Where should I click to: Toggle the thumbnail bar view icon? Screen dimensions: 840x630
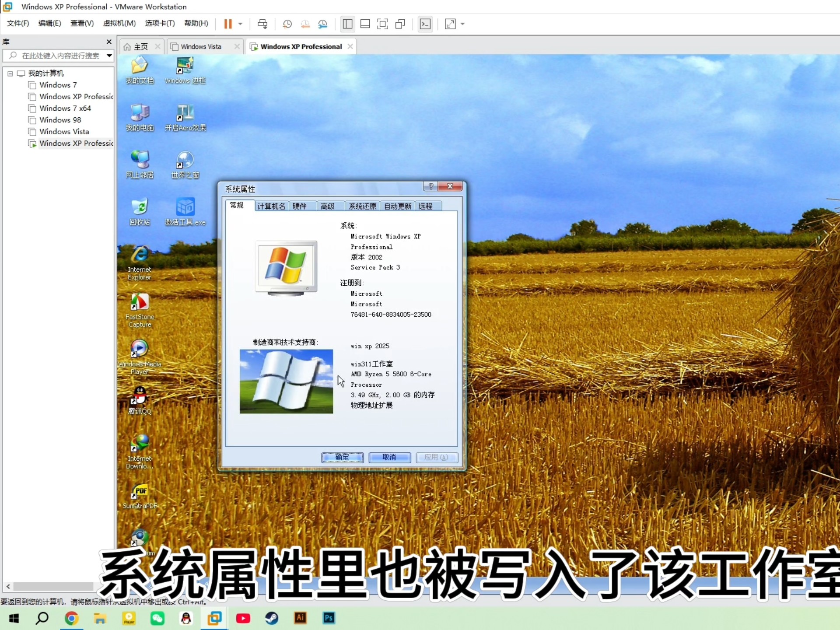365,24
